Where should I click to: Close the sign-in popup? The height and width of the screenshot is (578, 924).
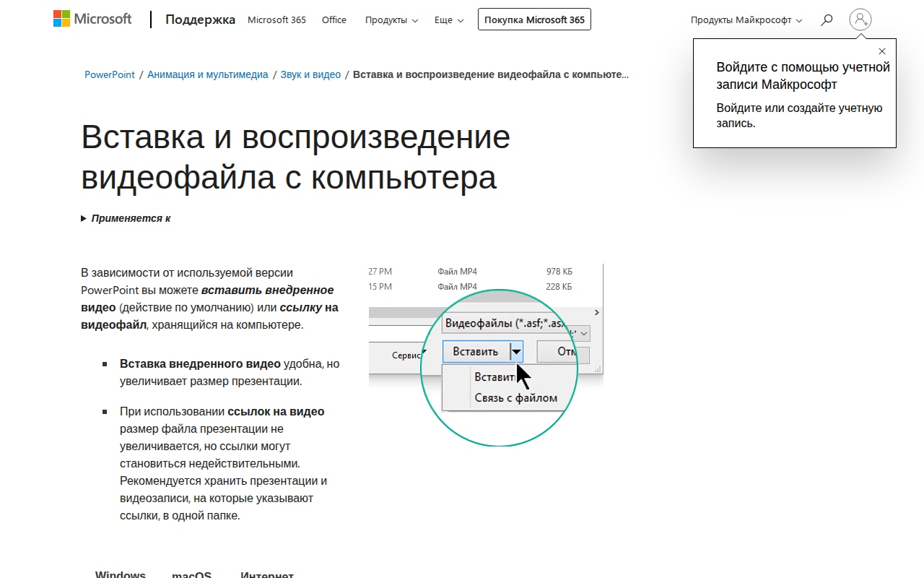882,51
